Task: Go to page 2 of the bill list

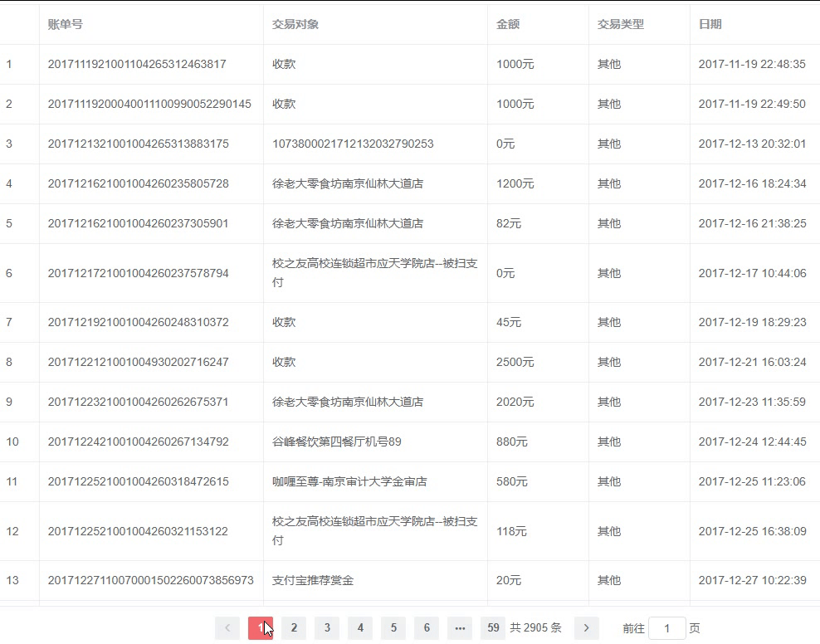Action: [294, 628]
